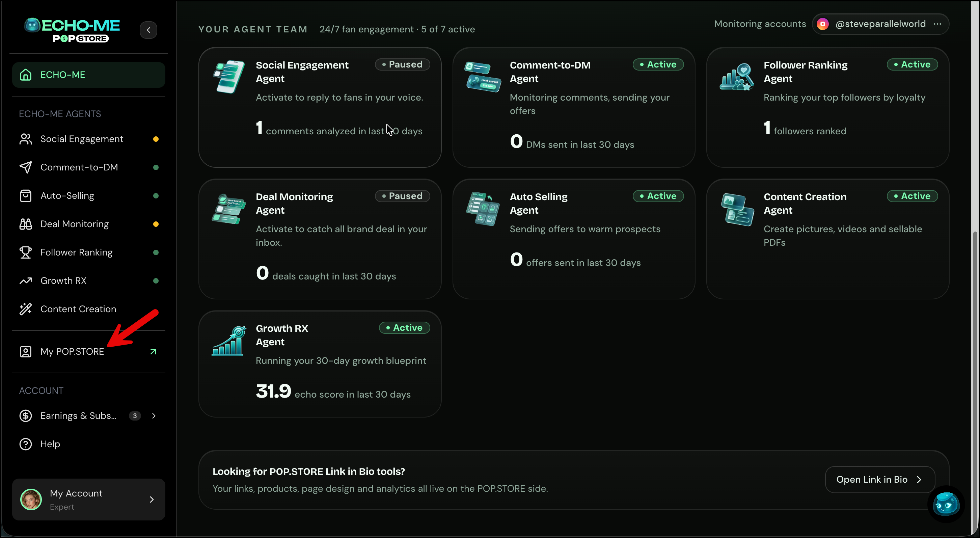Click the Deal Monitoring binoculars sidebar icon
980x538 pixels.
(x=26, y=224)
